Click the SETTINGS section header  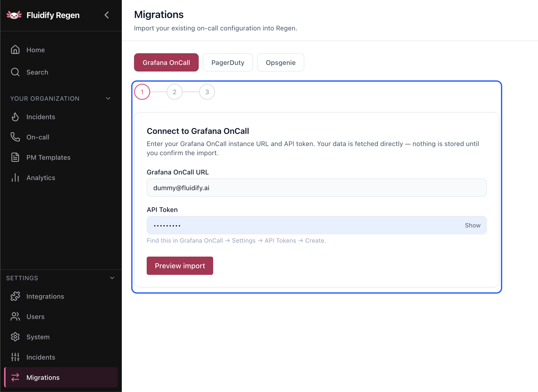(x=22, y=278)
